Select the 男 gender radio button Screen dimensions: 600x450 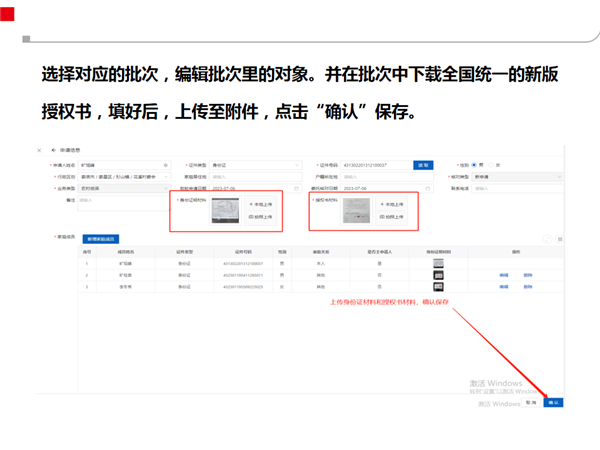pyautogui.click(x=474, y=165)
